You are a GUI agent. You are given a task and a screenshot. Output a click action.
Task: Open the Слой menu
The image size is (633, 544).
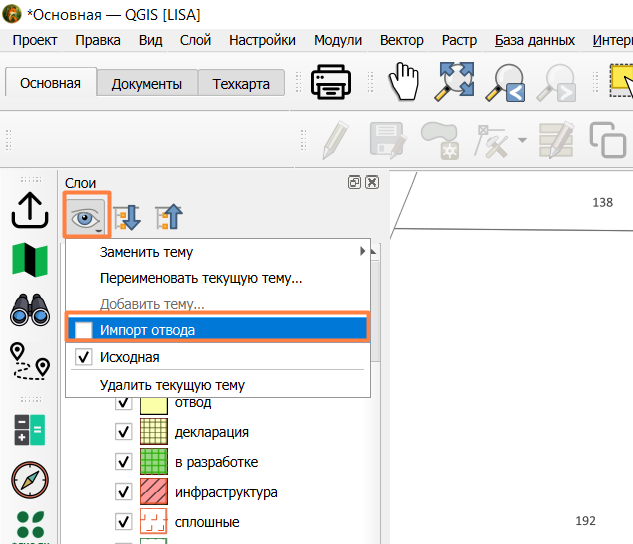point(195,40)
